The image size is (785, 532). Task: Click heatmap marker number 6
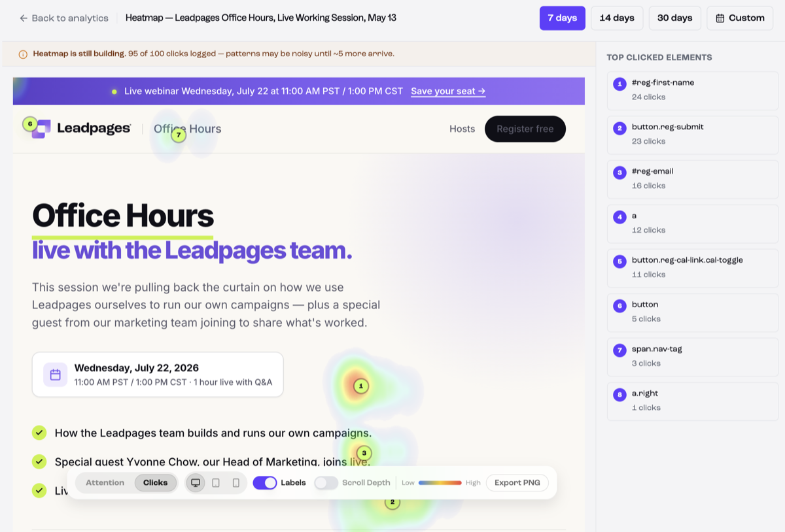click(29, 124)
